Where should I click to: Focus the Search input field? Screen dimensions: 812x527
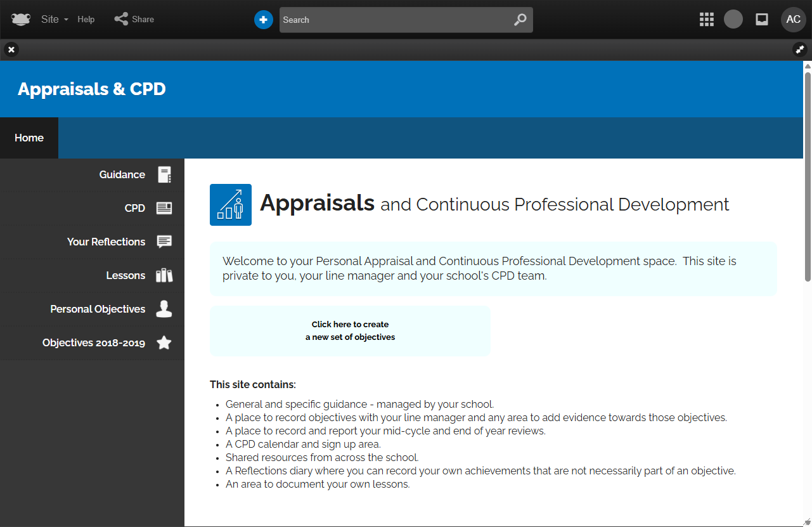pos(393,20)
